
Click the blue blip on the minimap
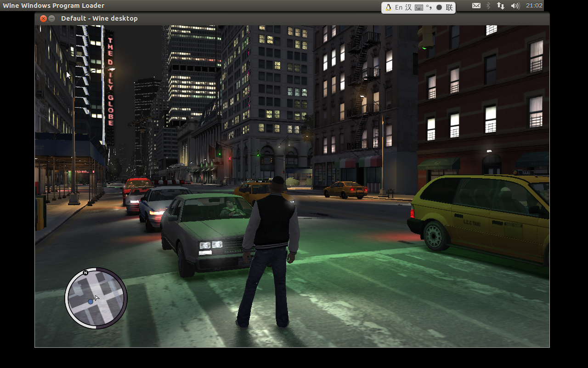point(90,302)
